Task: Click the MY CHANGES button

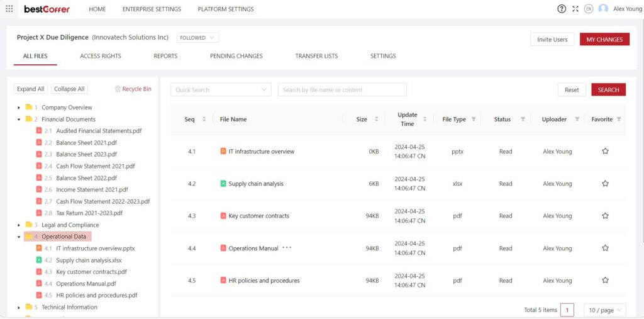Action: tap(604, 40)
